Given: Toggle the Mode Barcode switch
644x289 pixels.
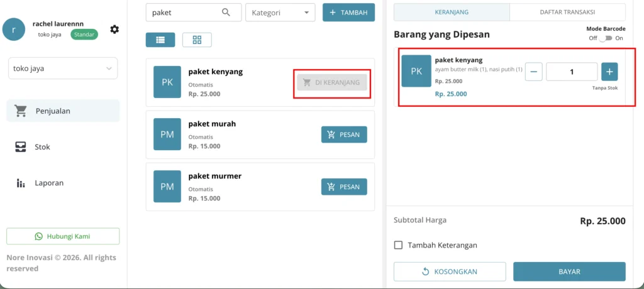Looking at the screenshot, I should click(606, 38).
